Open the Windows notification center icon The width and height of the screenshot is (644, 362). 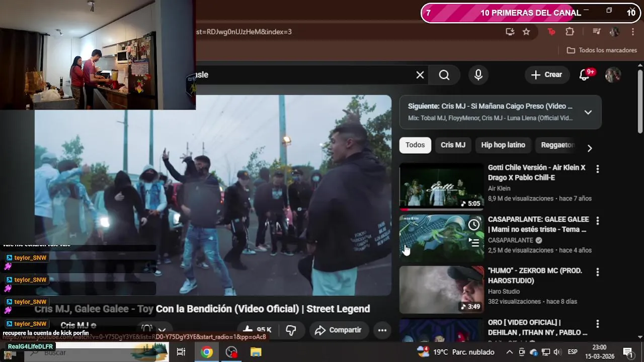pos(627,352)
